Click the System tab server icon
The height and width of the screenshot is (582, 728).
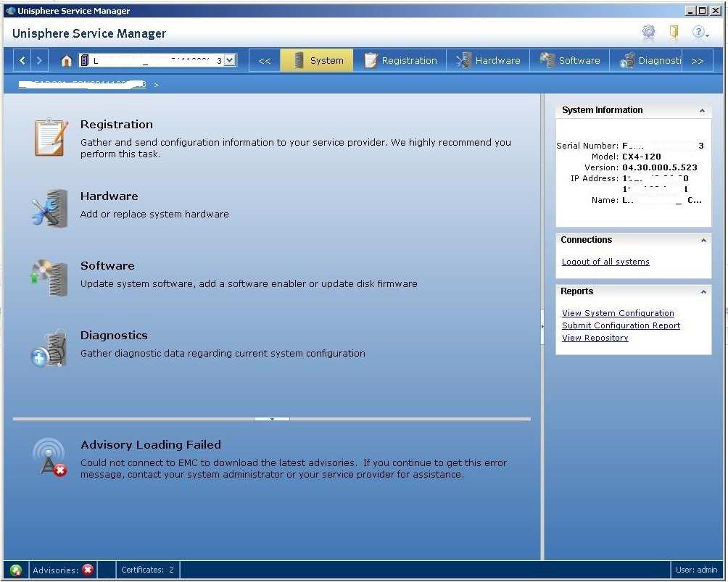(299, 60)
